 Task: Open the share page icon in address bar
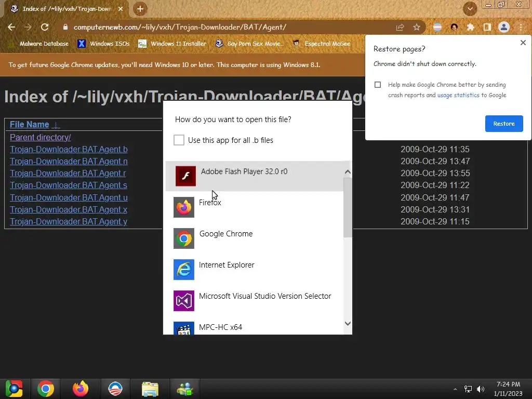click(400, 27)
